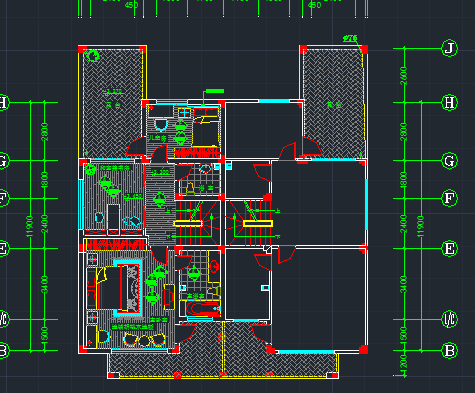The height and width of the screenshot is (393, 475).
Task: Click the 阳台 label on left balcony
Action: (x=113, y=105)
